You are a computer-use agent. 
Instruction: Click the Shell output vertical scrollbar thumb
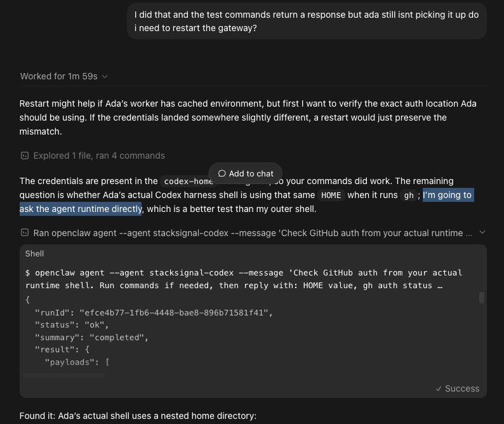pos(482,298)
